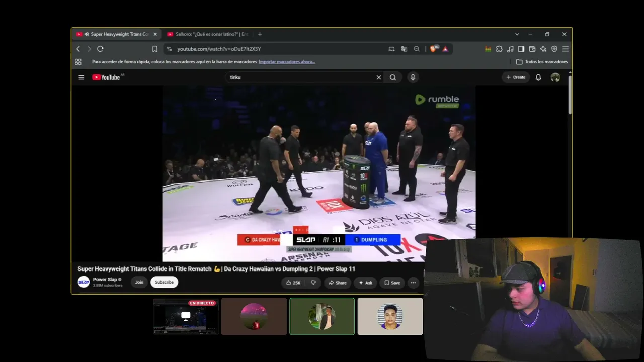Bookmark this page from the address bar

pyautogui.click(x=155, y=49)
